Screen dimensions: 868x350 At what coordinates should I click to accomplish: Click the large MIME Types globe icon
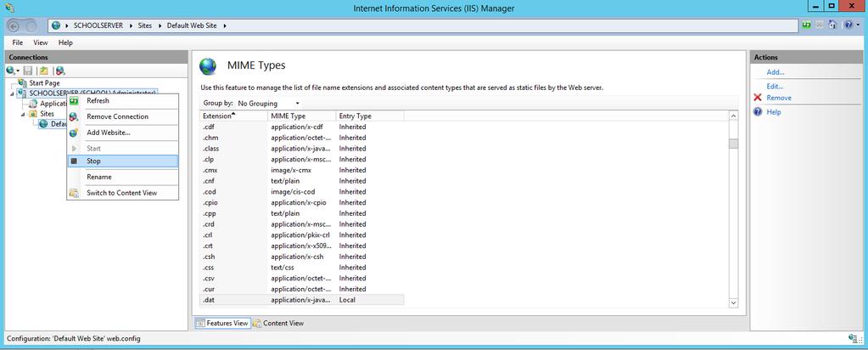pos(208,66)
